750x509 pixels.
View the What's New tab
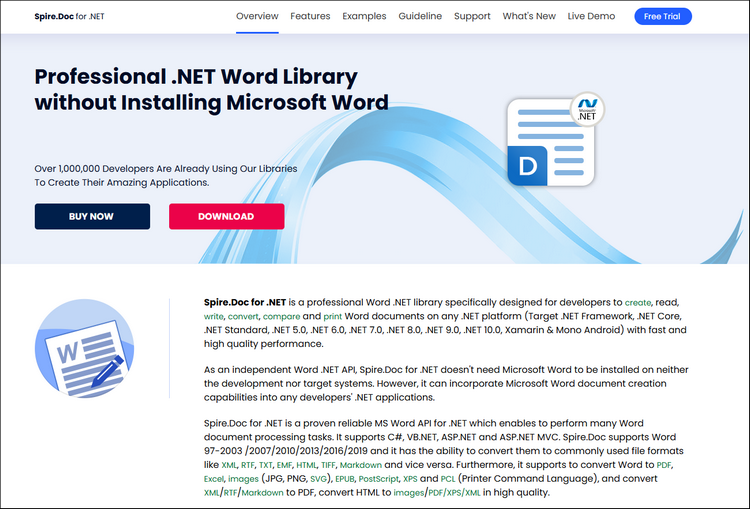tap(529, 16)
